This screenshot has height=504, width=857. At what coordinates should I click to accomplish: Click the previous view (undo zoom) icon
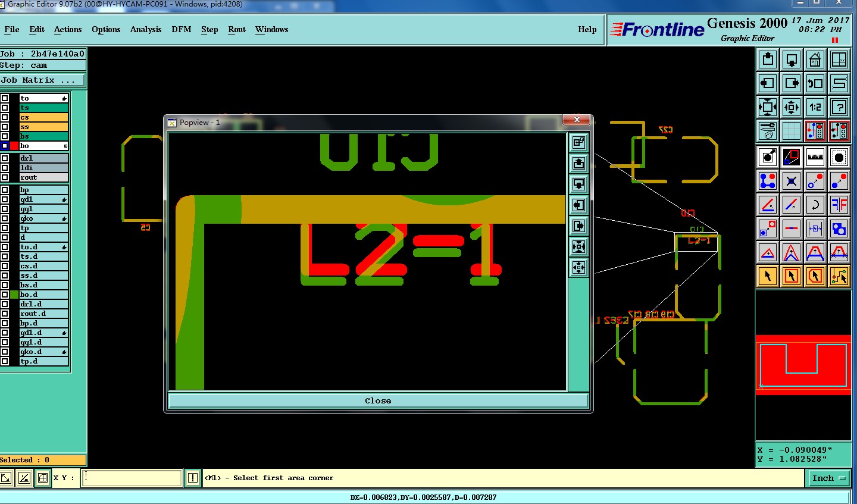pos(815,83)
